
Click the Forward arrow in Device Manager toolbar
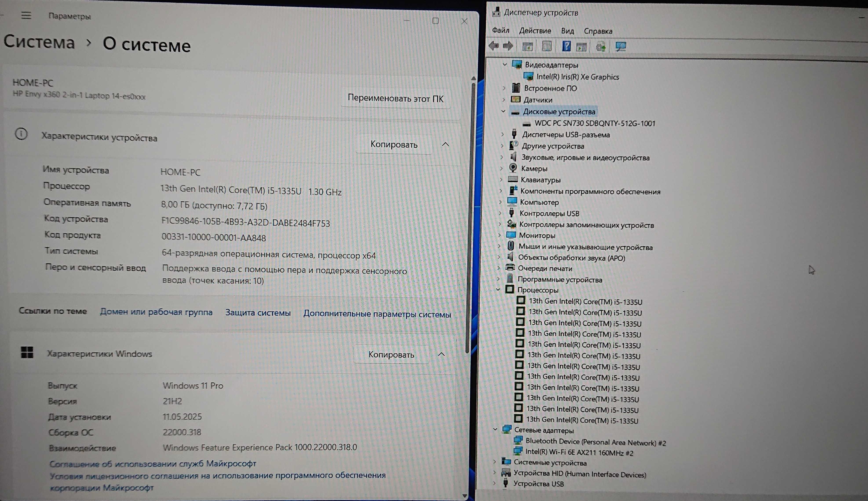coord(508,46)
